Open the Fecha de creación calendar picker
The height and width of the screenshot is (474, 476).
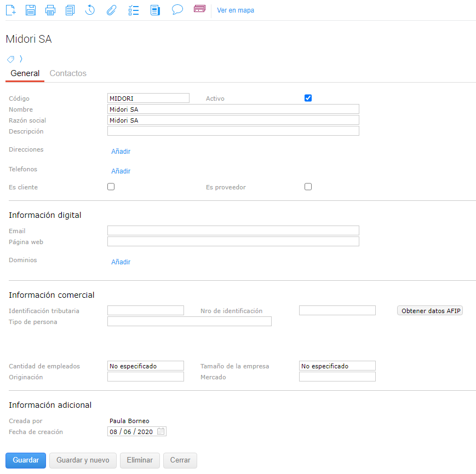pos(161,431)
